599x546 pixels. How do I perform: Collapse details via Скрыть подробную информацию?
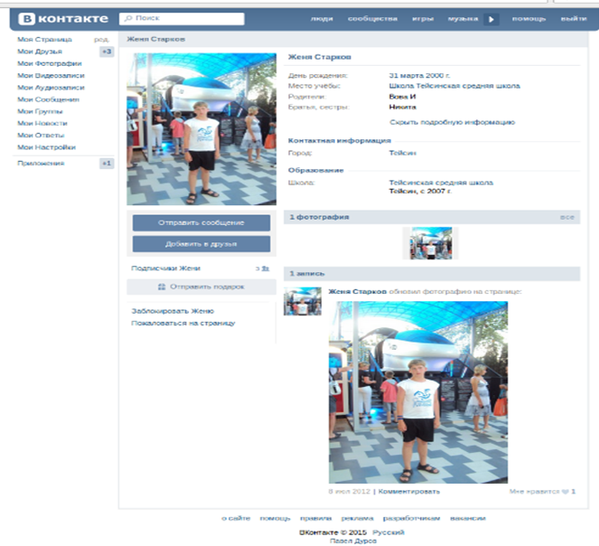[x=452, y=122]
